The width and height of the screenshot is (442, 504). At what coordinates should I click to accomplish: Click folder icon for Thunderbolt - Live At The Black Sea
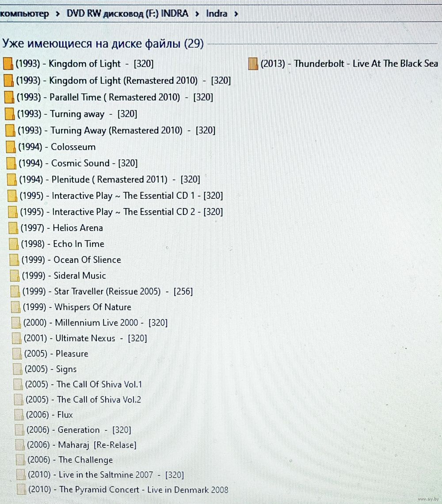[x=253, y=64]
